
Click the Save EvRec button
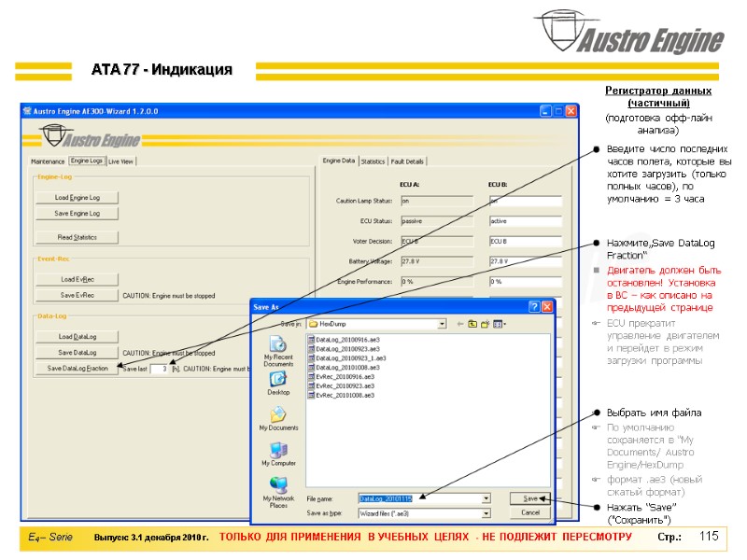tap(78, 295)
